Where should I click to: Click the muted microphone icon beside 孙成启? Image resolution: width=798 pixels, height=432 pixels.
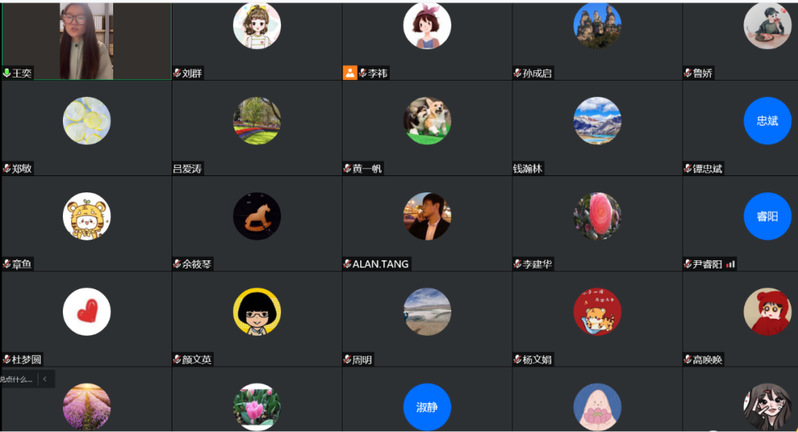(x=518, y=73)
